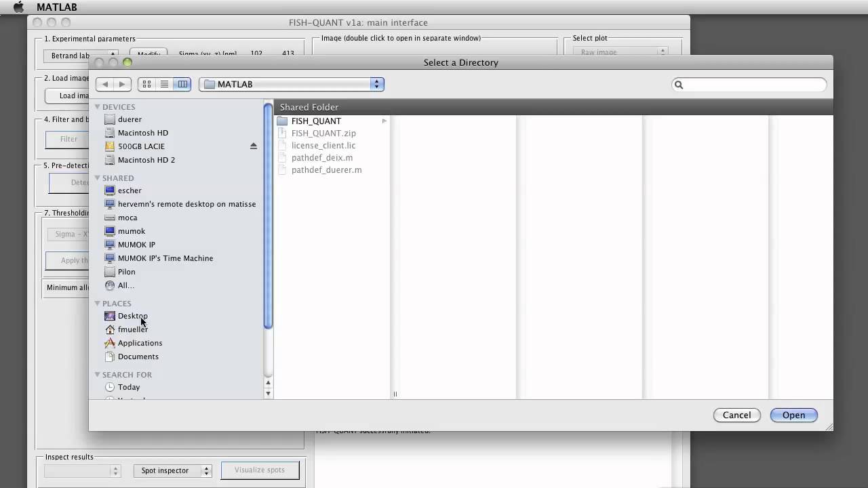Image resolution: width=868 pixels, height=488 pixels.
Task: Select Macintosh HD 2 in sidebar
Action: click(x=146, y=160)
